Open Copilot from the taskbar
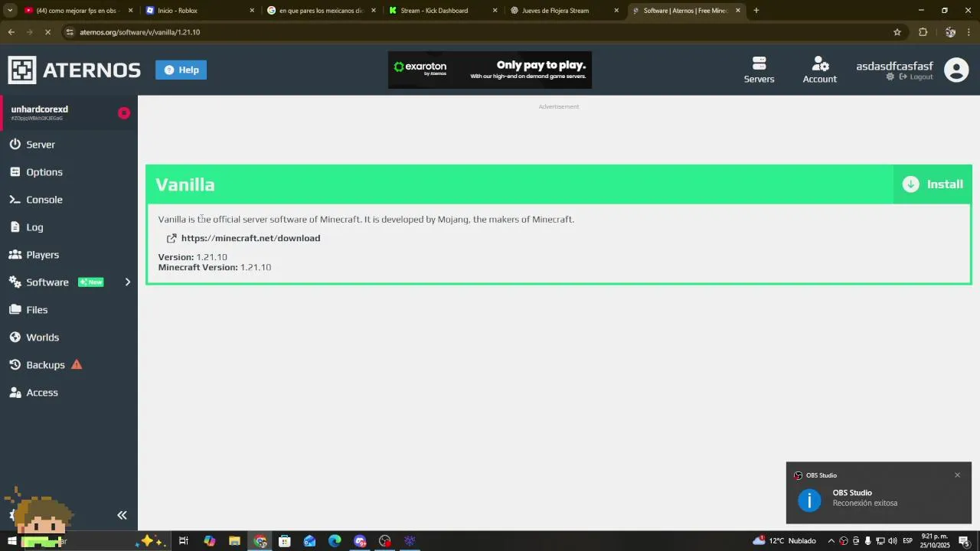 click(x=209, y=541)
